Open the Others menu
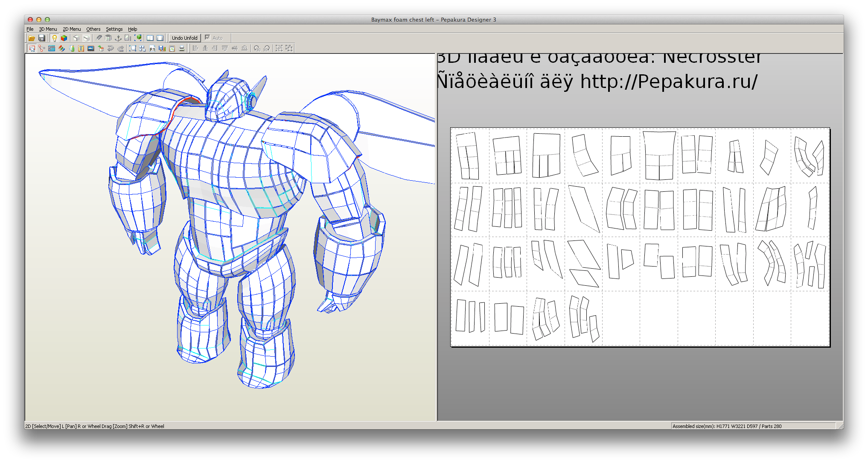Image resolution: width=868 pixels, height=463 pixels. (x=93, y=29)
